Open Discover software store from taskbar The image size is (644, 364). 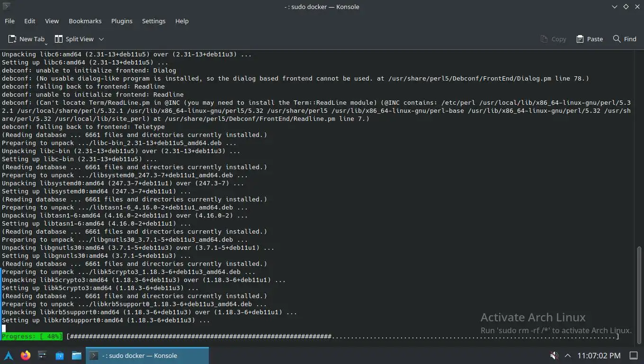point(60,355)
